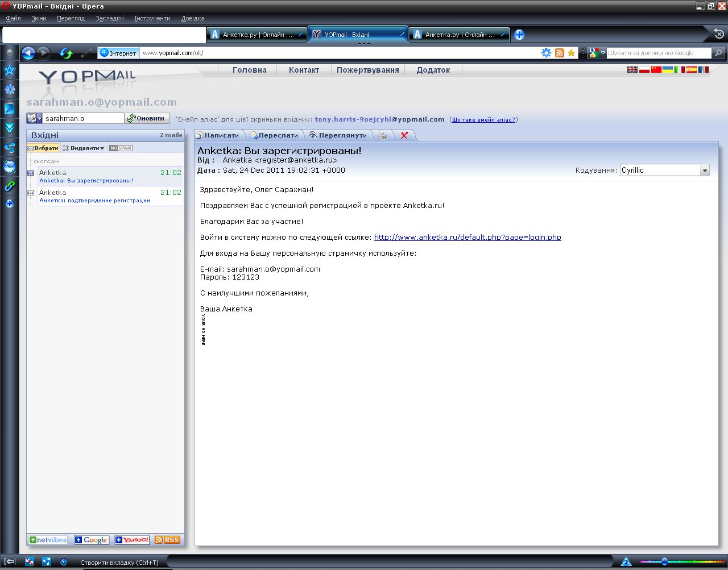Open the History clock panel in sidebar
Screen dimensions: 728x570
point(10,167)
